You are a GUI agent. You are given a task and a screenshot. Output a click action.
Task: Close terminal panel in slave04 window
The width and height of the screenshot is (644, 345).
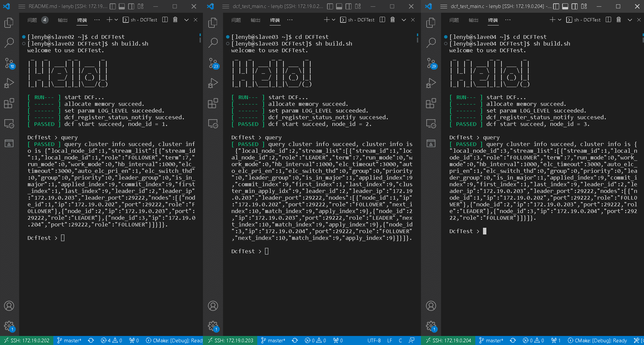click(639, 20)
